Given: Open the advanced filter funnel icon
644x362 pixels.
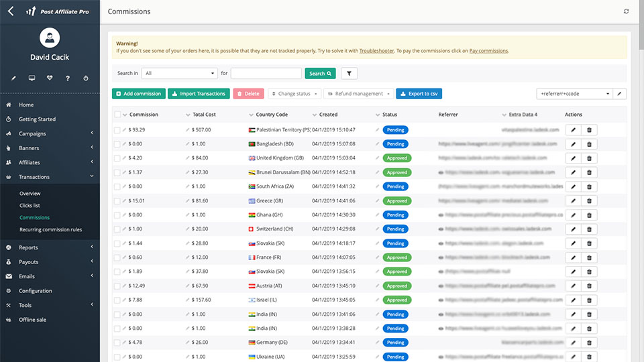Looking at the screenshot, I should click(349, 74).
